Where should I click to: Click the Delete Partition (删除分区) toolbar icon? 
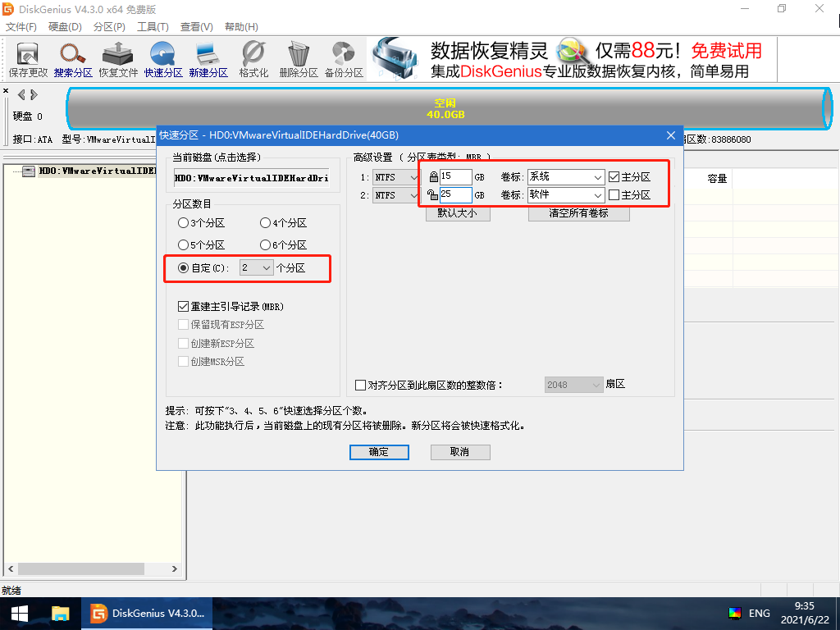click(x=299, y=59)
